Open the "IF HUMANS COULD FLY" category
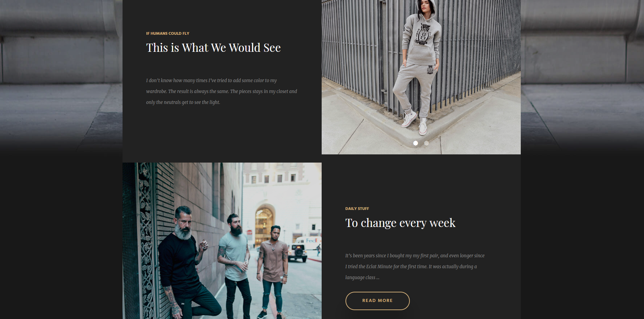The height and width of the screenshot is (319, 644). coord(168,33)
